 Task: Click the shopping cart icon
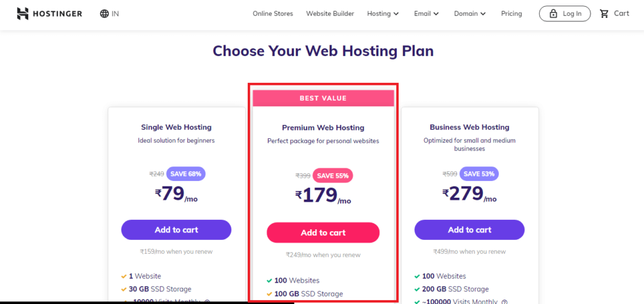coord(604,14)
